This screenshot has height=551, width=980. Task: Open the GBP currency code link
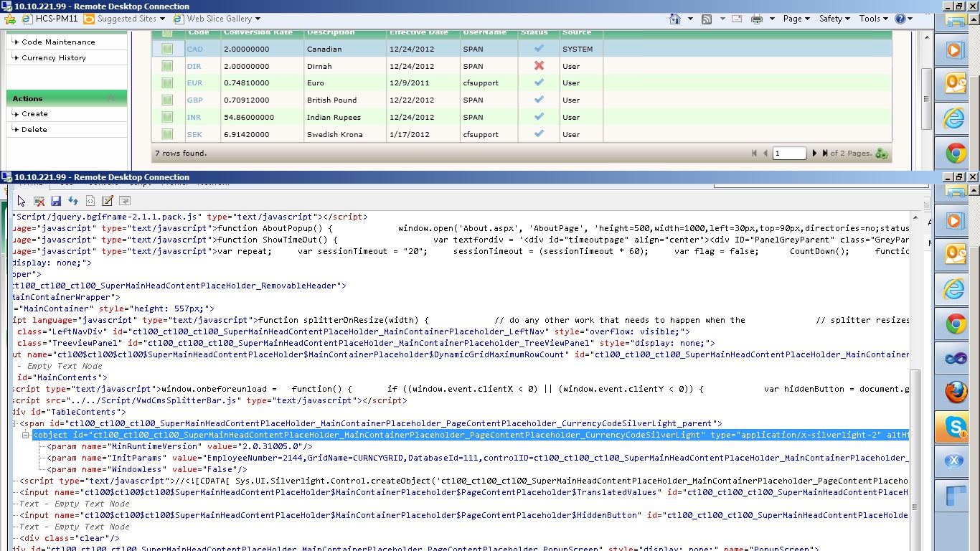point(194,100)
